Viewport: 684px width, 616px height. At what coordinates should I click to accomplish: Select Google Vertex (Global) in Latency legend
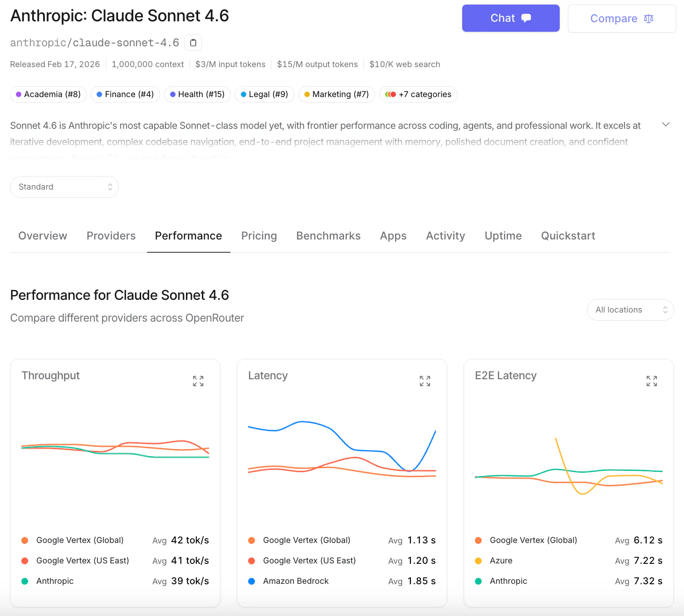pos(307,540)
